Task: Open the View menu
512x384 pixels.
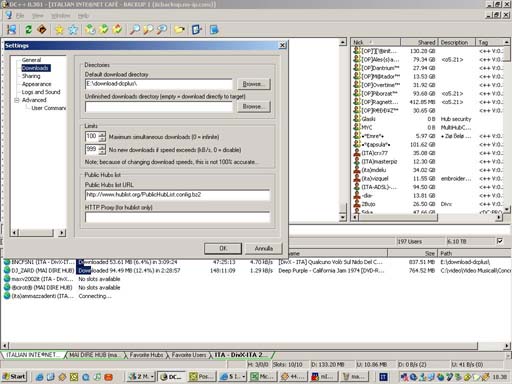Action: [38, 16]
